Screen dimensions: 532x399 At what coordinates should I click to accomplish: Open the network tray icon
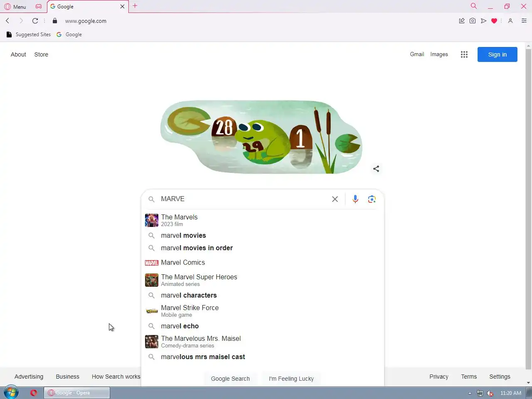(x=480, y=393)
